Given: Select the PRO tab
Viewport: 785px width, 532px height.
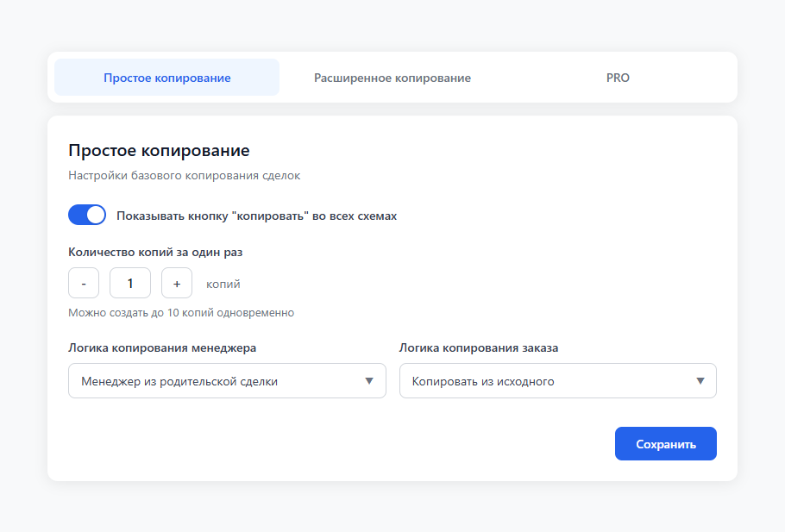Looking at the screenshot, I should coord(618,78).
